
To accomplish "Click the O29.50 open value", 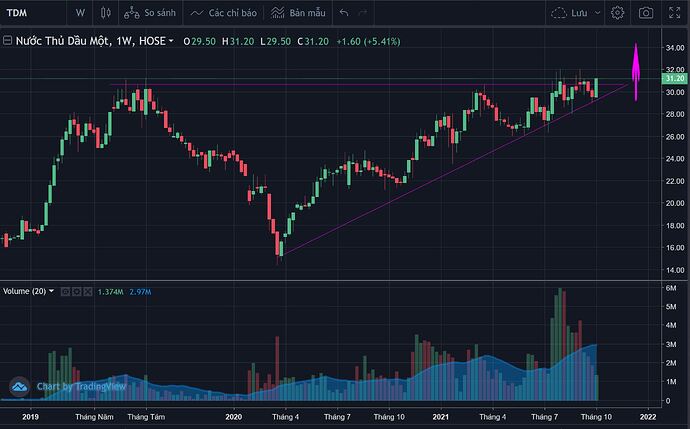I will (x=199, y=41).
